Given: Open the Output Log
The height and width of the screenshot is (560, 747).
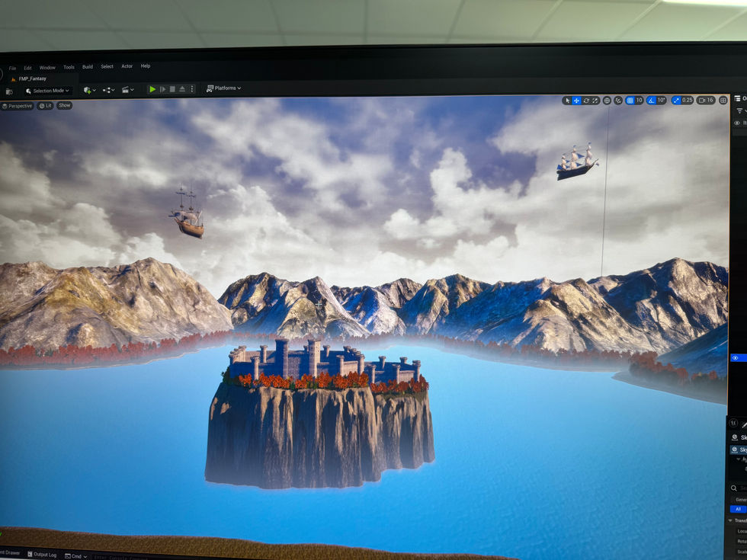Looking at the screenshot, I should [x=42, y=555].
